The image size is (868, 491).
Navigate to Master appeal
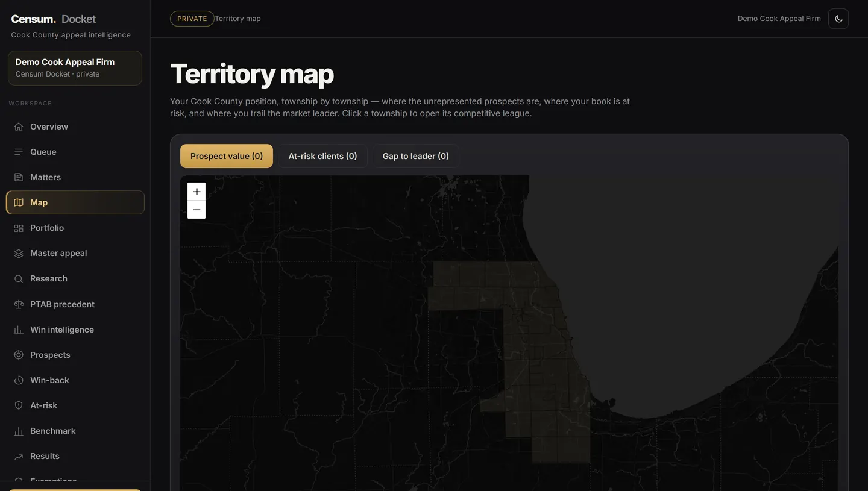[x=75, y=253]
